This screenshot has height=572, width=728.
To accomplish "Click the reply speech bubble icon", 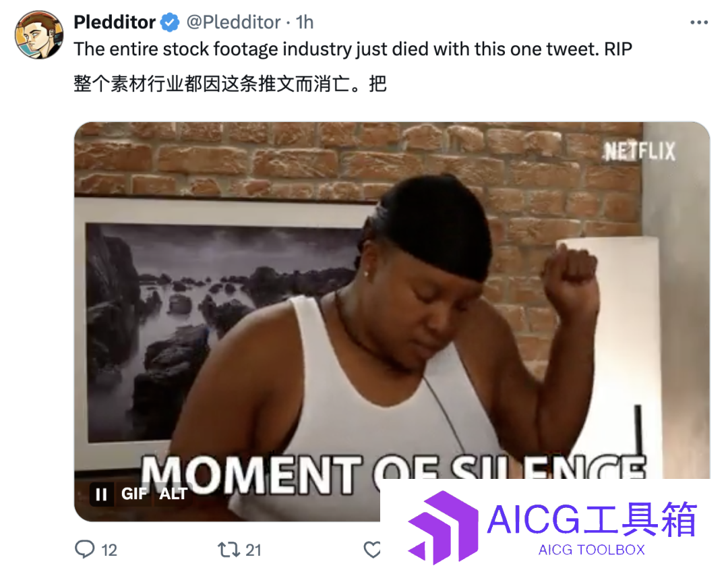I will (84, 549).
